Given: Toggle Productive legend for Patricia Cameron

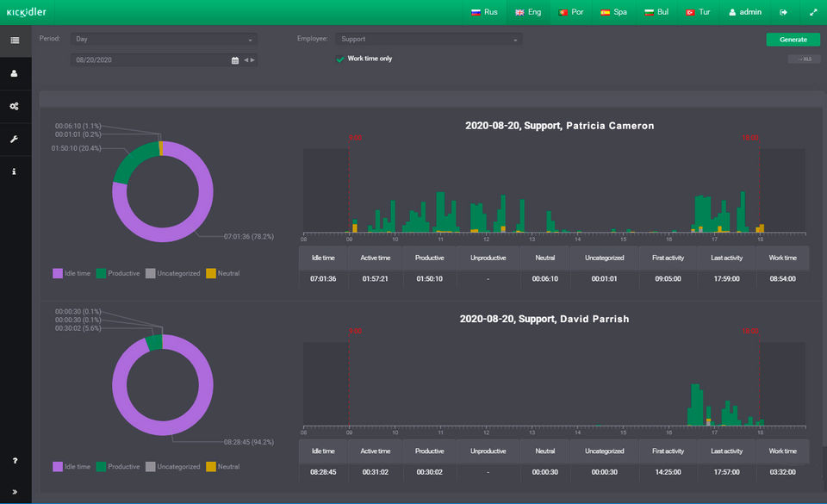Looking at the screenshot, I should coord(118,273).
